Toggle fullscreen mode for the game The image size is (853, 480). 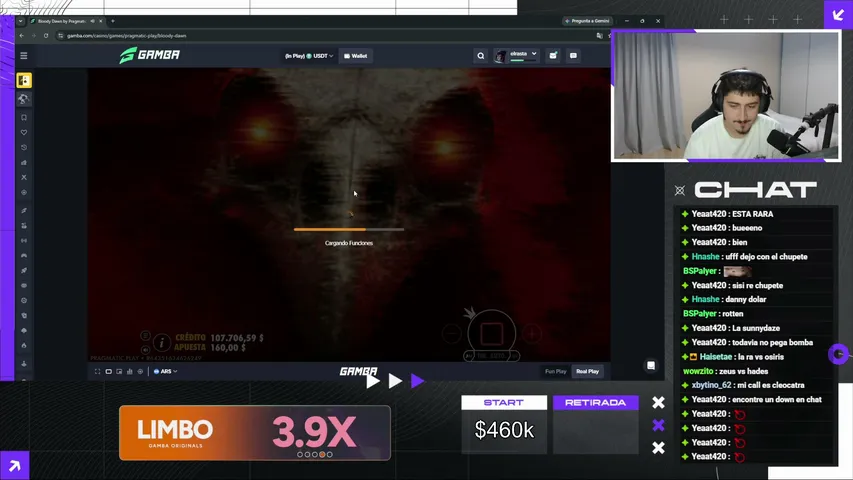pyautogui.click(x=97, y=372)
